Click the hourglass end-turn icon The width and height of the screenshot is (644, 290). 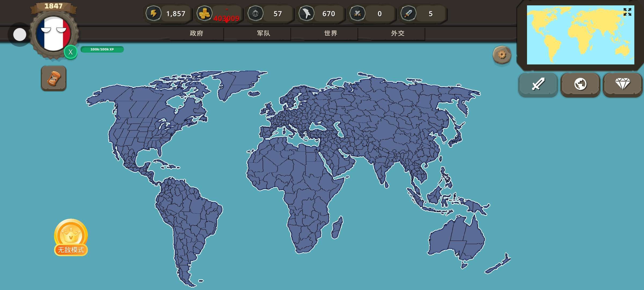click(x=54, y=78)
